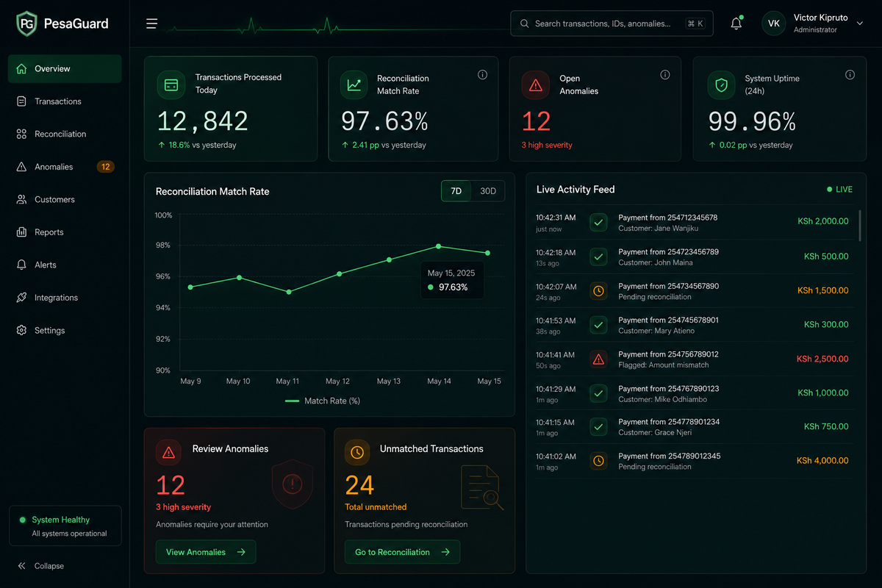Click the 12,842 transactions value
The height and width of the screenshot is (588, 882).
click(x=203, y=121)
